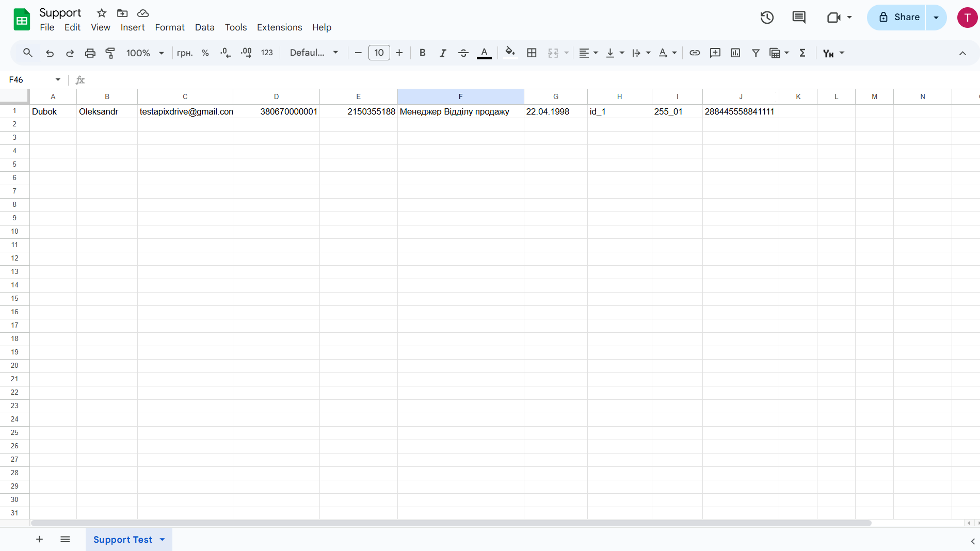Open the comments panel icon
The image size is (980, 551).
[798, 18]
